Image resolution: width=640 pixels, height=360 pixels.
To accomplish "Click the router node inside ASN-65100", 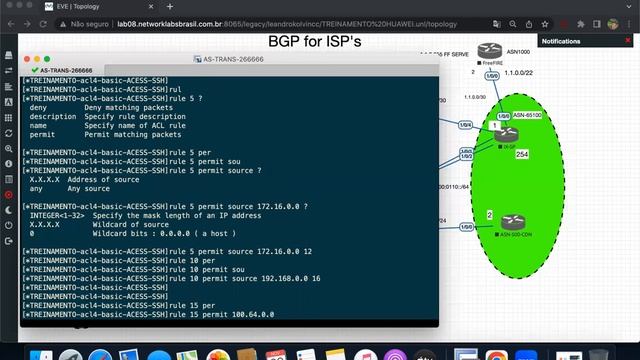I will 507,135.
